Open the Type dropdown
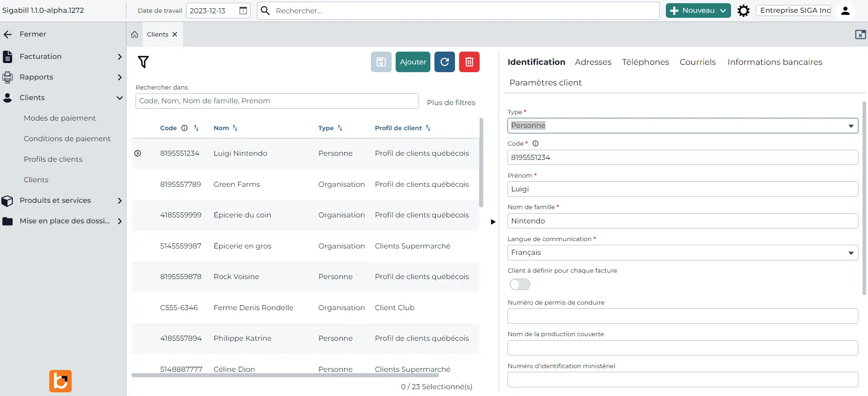 [x=683, y=126]
